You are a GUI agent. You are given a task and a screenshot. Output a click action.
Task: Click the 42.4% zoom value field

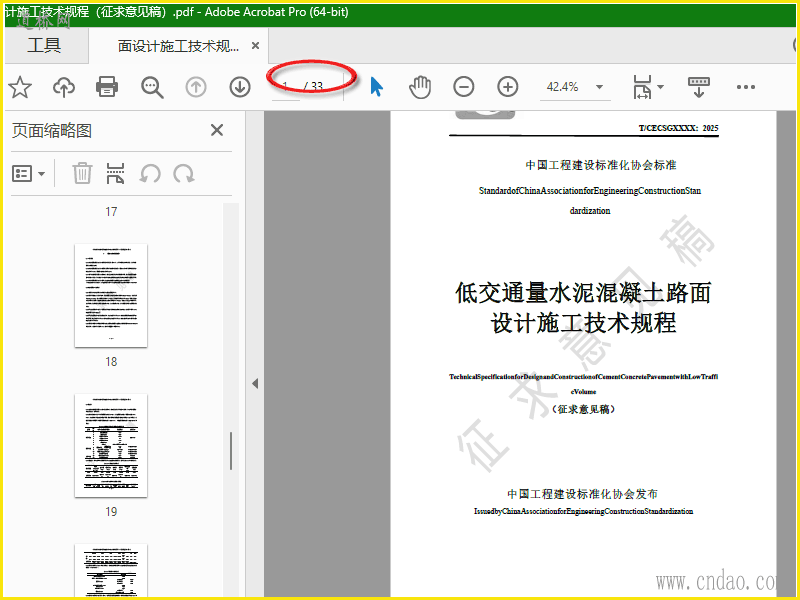563,87
